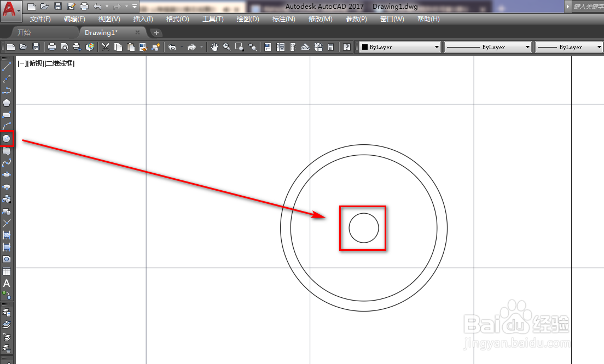604x364 pixels.
Task: Click Paste in the standard toolbar
Action: pos(131,47)
